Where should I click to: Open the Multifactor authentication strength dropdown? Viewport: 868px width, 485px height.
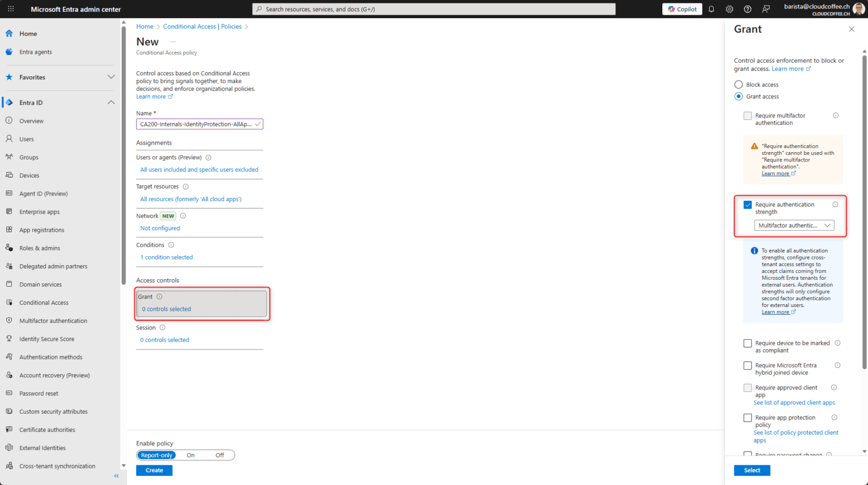click(x=794, y=225)
